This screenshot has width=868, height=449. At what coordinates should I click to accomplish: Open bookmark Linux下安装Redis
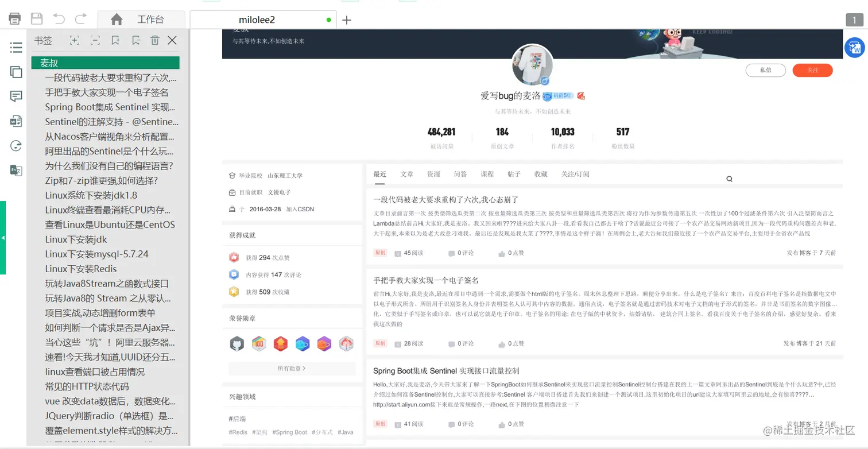pyautogui.click(x=81, y=269)
